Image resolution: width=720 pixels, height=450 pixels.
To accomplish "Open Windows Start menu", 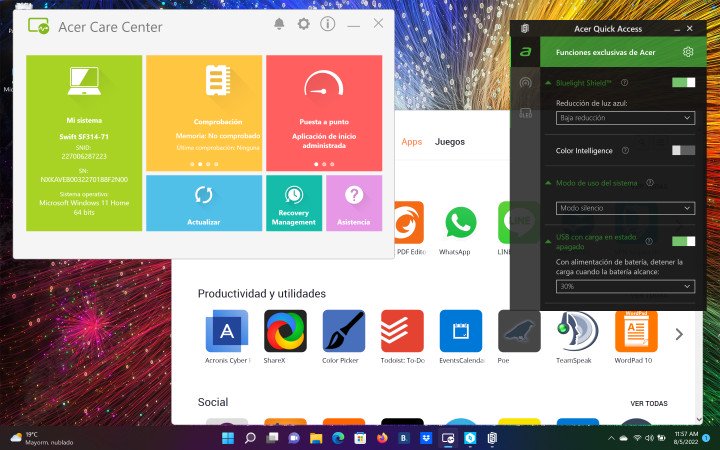I will point(228,438).
